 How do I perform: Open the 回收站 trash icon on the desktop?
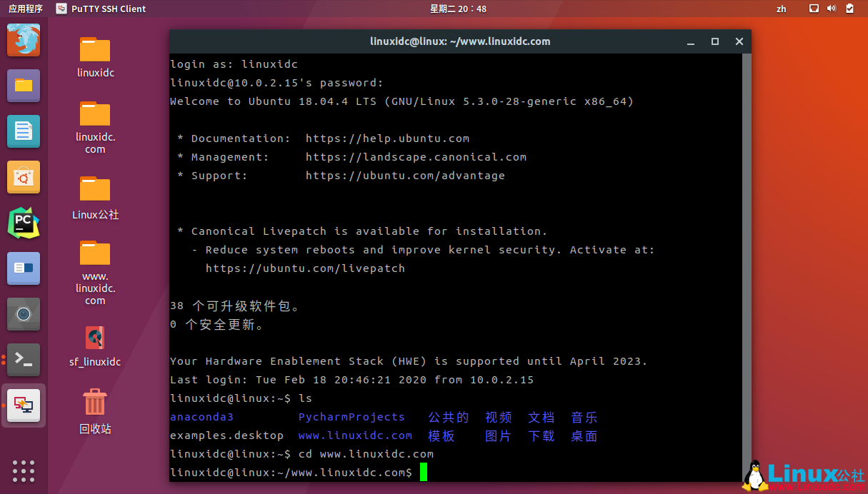pos(95,402)
